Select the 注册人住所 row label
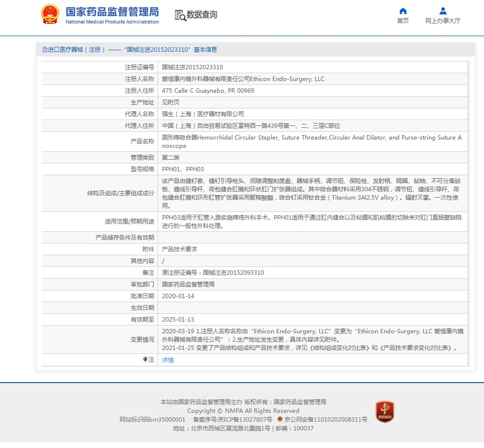The image size is (484, 448). (139, 91)
